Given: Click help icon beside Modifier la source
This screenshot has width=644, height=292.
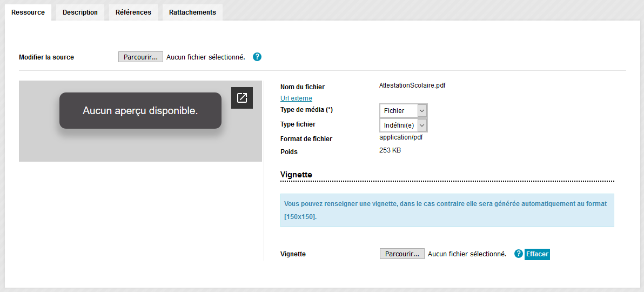Looking at the screenshot, I should tap(257, 57).
